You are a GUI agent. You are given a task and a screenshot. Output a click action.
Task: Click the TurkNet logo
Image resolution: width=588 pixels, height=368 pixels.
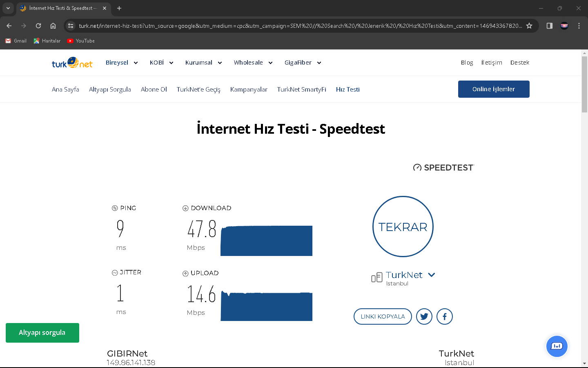72,63
